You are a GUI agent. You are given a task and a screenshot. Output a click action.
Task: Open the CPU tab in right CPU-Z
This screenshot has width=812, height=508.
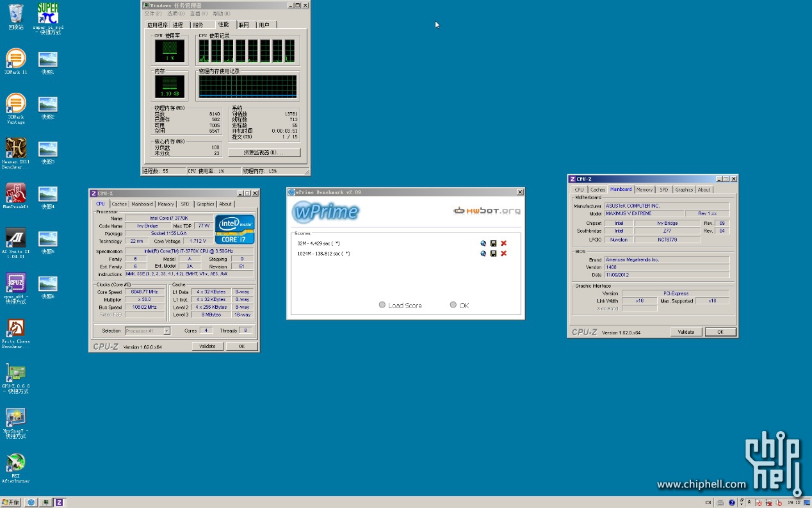579,190
